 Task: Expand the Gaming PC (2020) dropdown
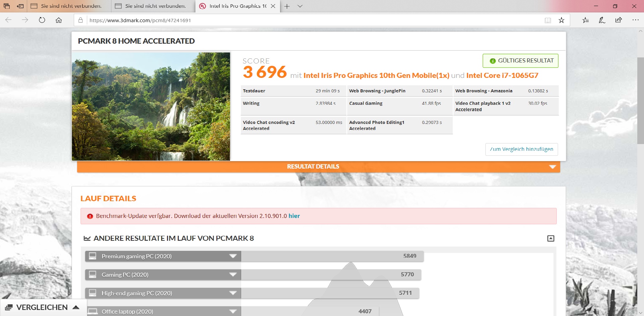233,275
